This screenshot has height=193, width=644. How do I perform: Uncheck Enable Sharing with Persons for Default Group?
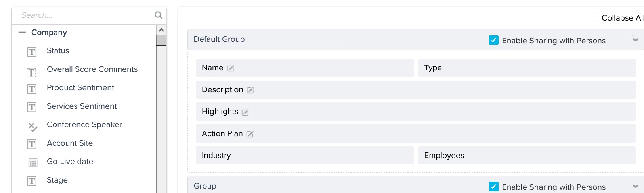494,40
